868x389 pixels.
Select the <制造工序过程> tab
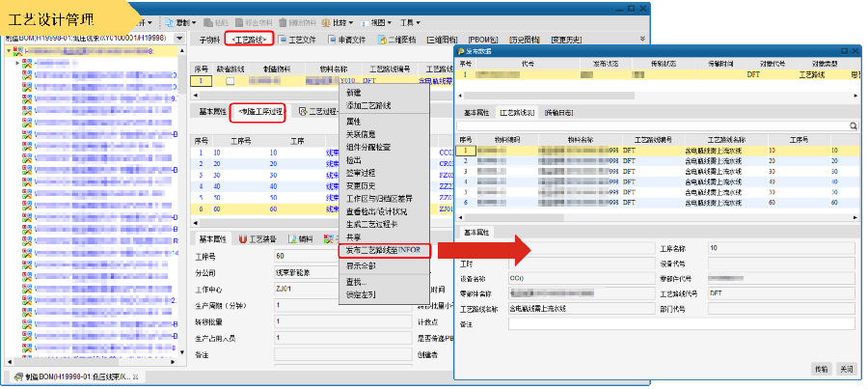pos(259,111)
